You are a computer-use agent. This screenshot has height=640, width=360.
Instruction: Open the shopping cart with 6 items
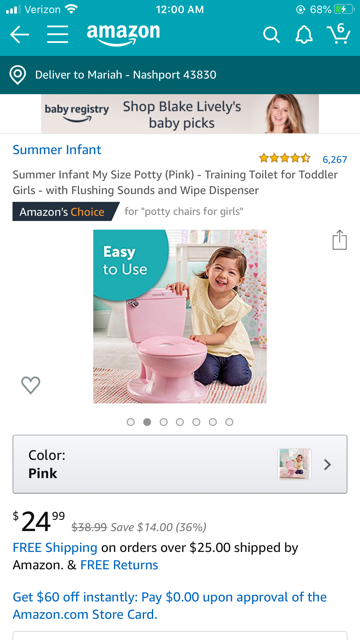click(339, 33)
